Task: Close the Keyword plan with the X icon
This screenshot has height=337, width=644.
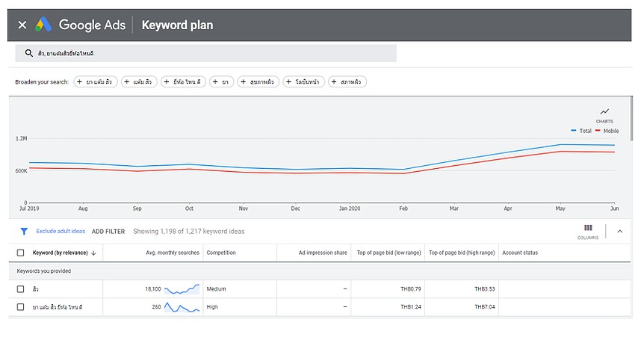Action: tap(22, 25)
